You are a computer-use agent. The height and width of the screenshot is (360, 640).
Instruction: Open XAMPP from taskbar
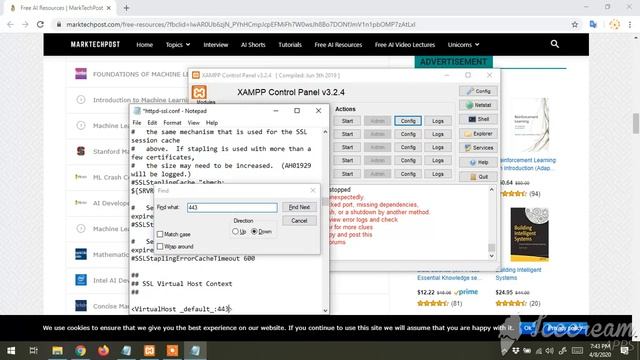pyautogui.click(x=149, y=351)
